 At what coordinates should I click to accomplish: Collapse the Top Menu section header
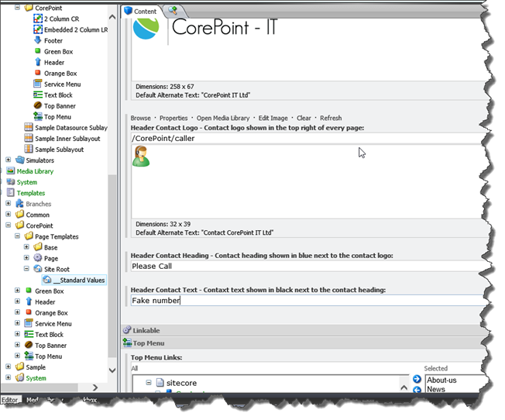(x=303, y=343)
